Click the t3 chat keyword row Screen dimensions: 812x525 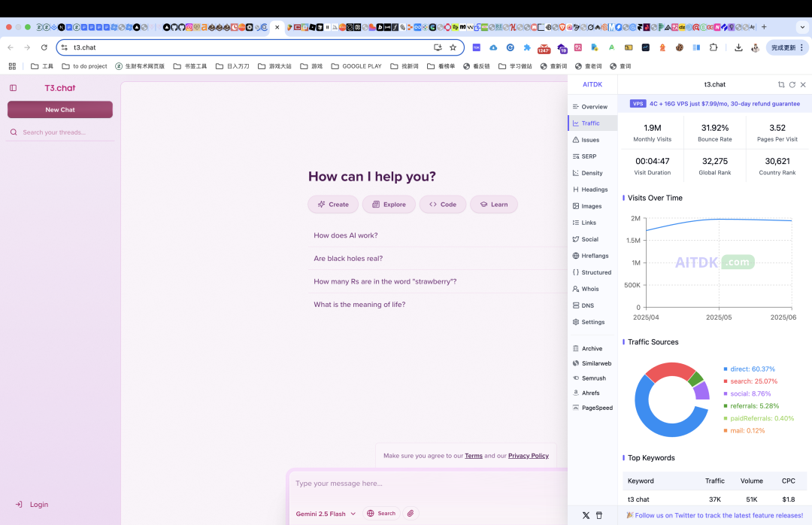tap(715, 499)
